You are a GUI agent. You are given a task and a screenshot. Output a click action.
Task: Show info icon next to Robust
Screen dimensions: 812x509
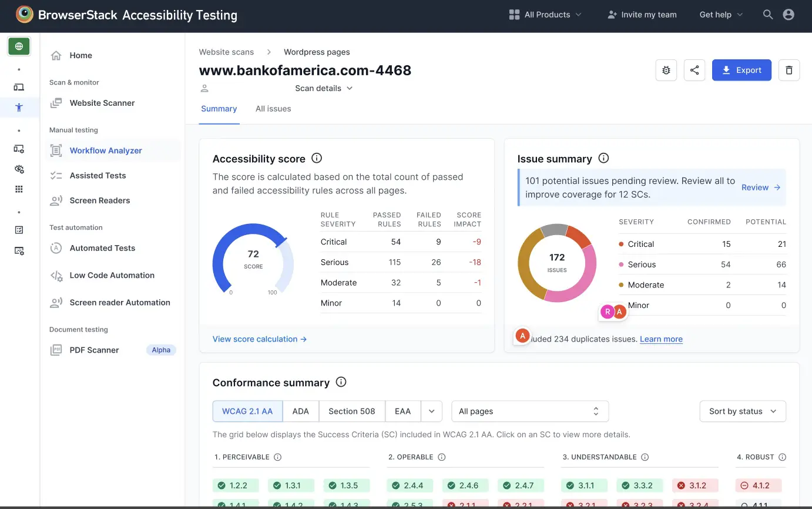click(x=782, y=457)
